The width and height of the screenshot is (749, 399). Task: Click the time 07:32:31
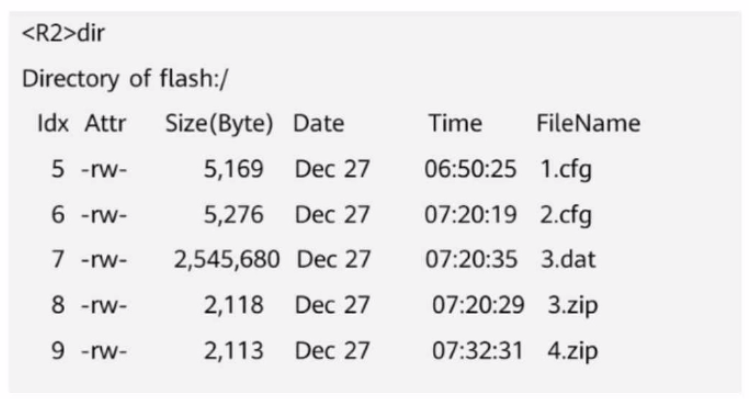click(478, 351)
